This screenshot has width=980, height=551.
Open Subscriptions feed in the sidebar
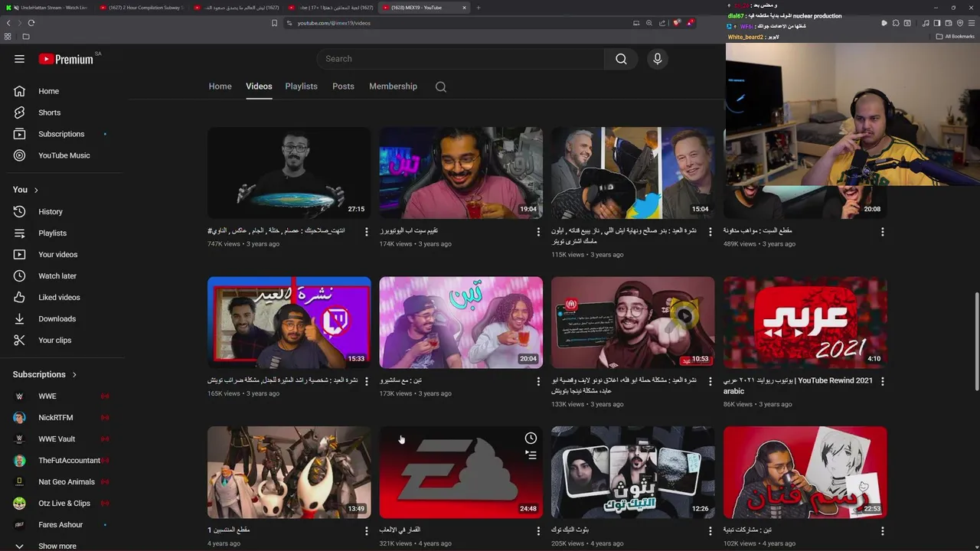[61, 134]
